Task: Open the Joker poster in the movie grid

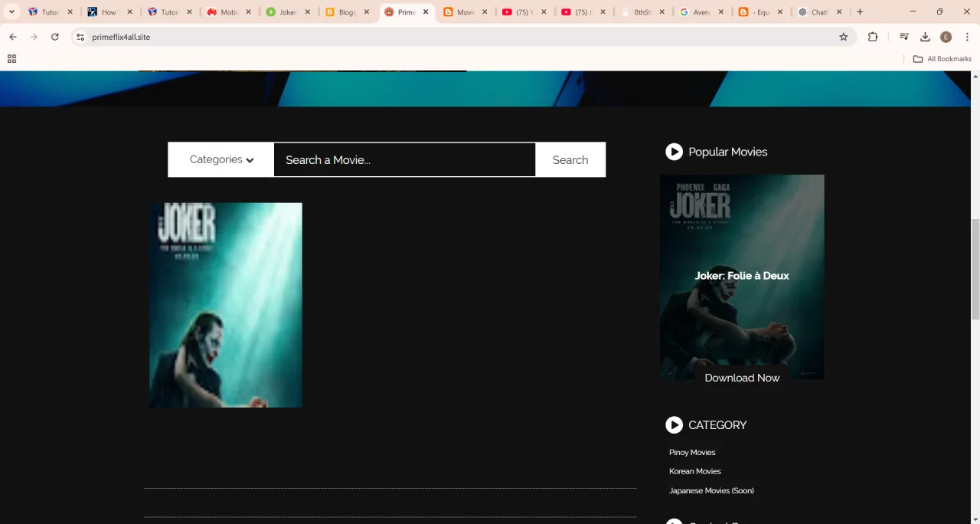Action: point(226,305)
